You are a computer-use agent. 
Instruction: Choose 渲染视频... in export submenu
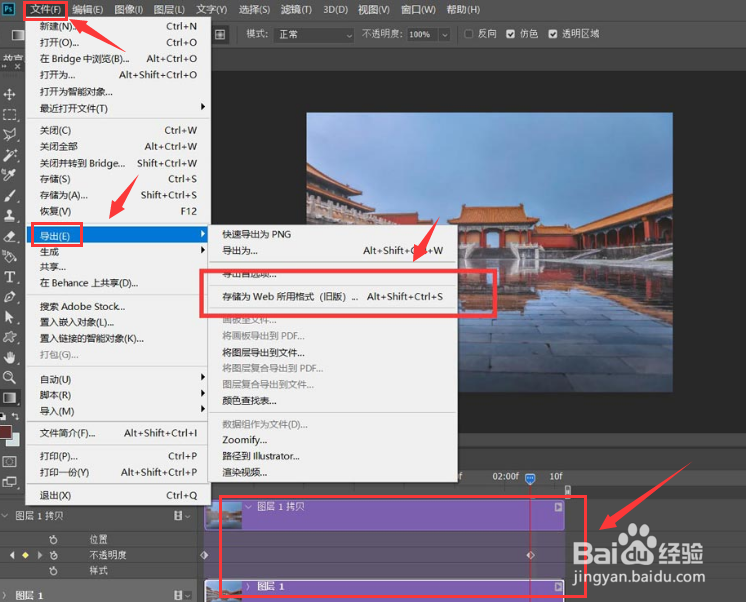click(x=333, y=472)
